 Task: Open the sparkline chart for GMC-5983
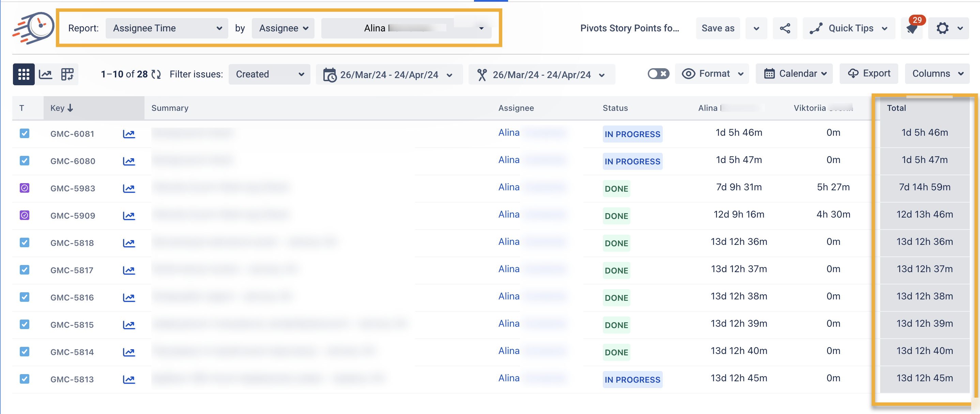[x=129, y=188]
